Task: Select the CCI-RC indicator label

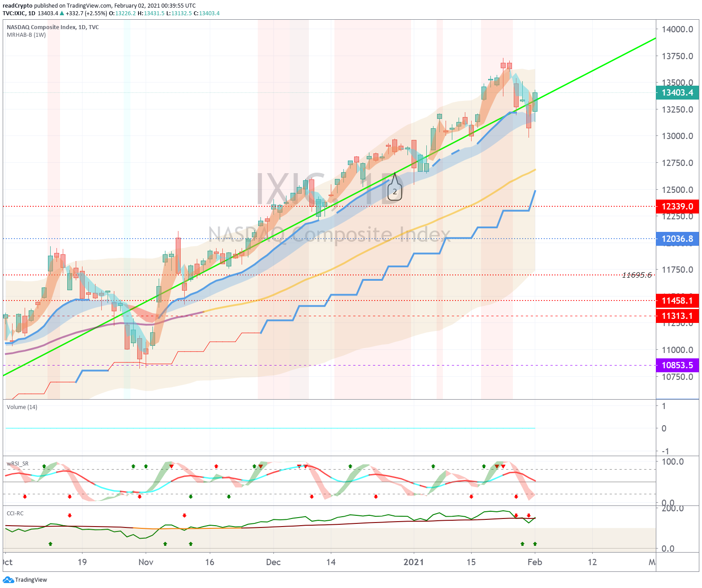Action: pyautogui.click(x=15, y=514)
